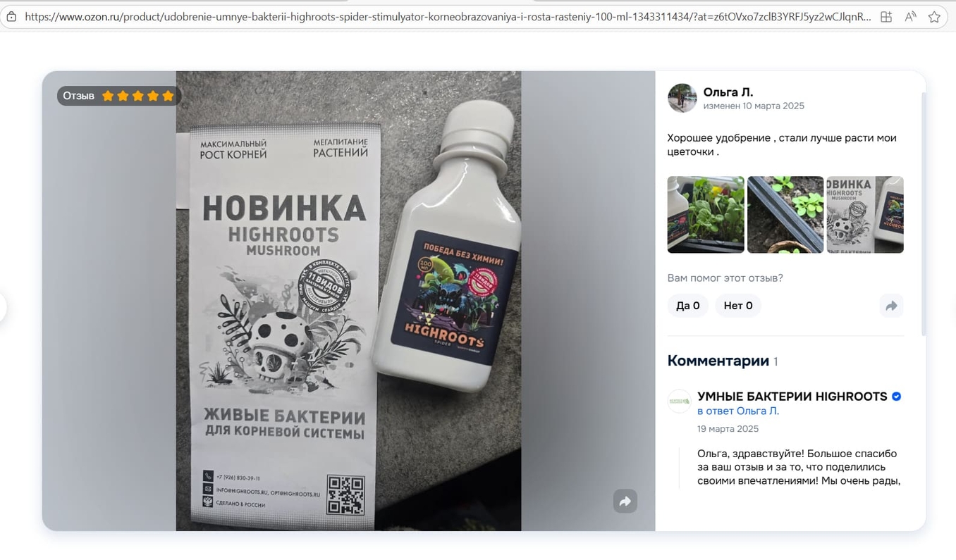Open the read aloud browser icon

[x=910, y=17]
